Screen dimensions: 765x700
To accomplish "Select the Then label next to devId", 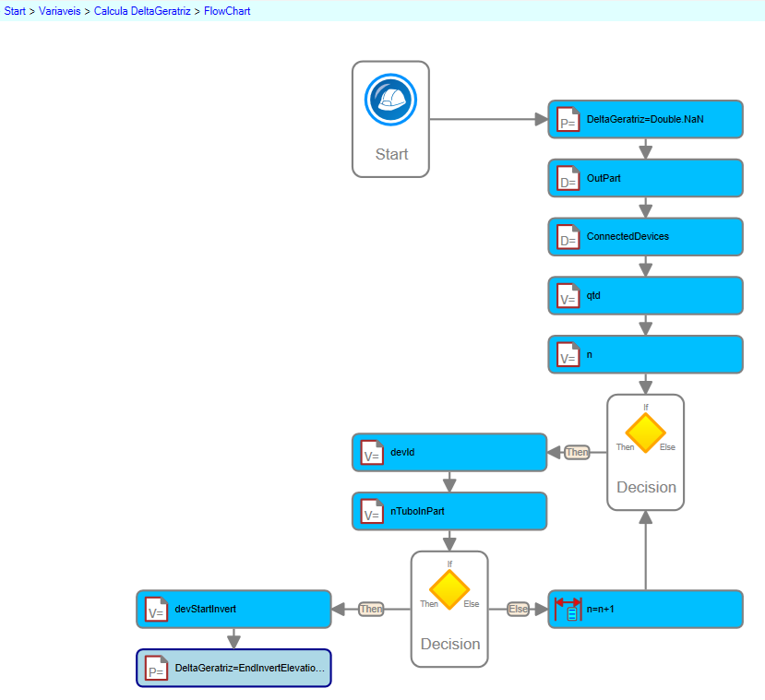I will [x=577, y=452].
